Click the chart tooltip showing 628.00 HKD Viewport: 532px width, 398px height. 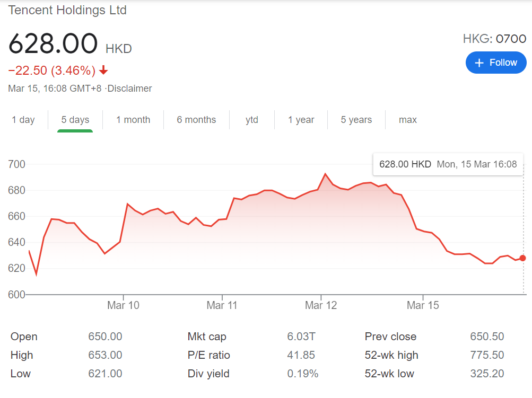click(x=448, y=164)
